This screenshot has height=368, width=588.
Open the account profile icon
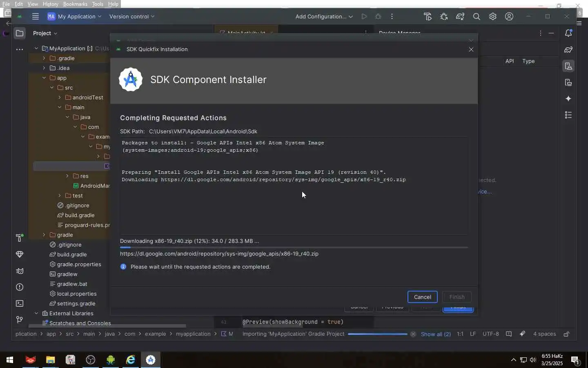coord(509,16)
